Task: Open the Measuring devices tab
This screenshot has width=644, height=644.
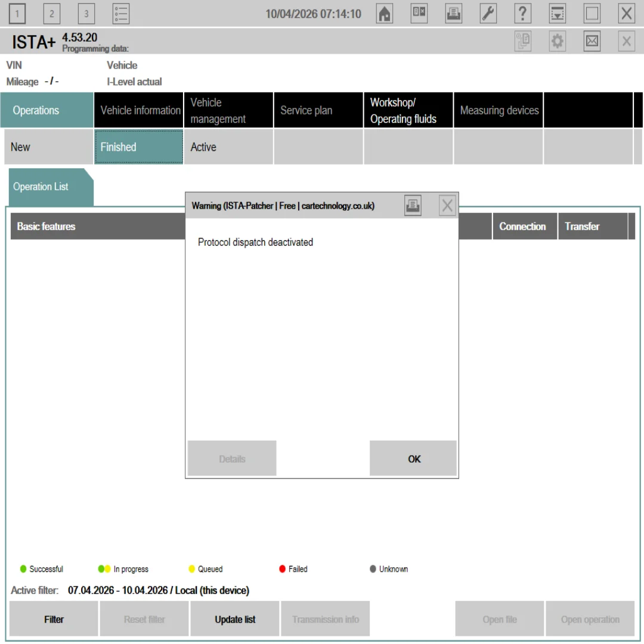Action: coord(499,110)
